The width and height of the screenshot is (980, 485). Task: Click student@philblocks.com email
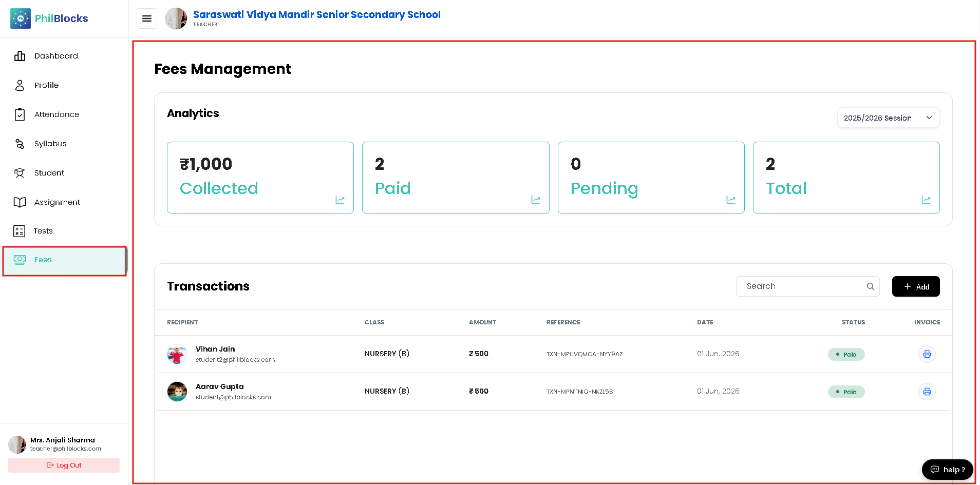pyautogui.click(x=233, y=397)
